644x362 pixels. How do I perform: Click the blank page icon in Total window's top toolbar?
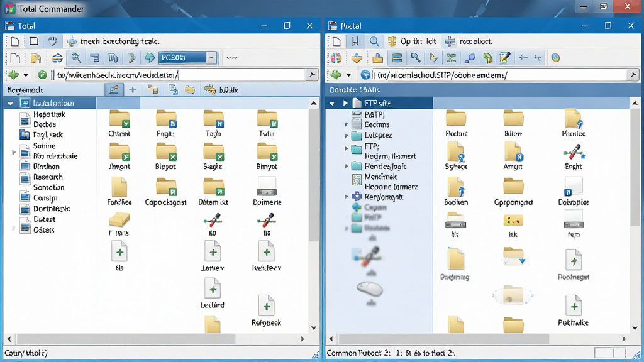click(x=15, y=41)
